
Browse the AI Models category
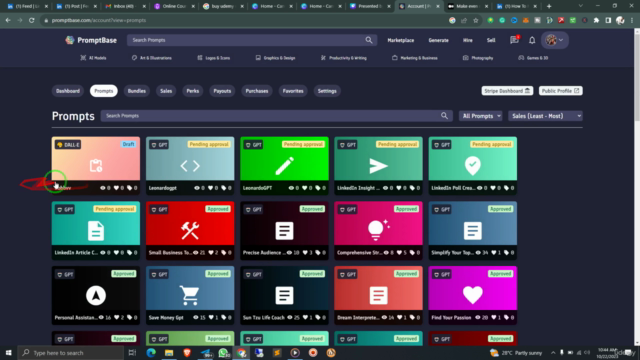[93, 58]
